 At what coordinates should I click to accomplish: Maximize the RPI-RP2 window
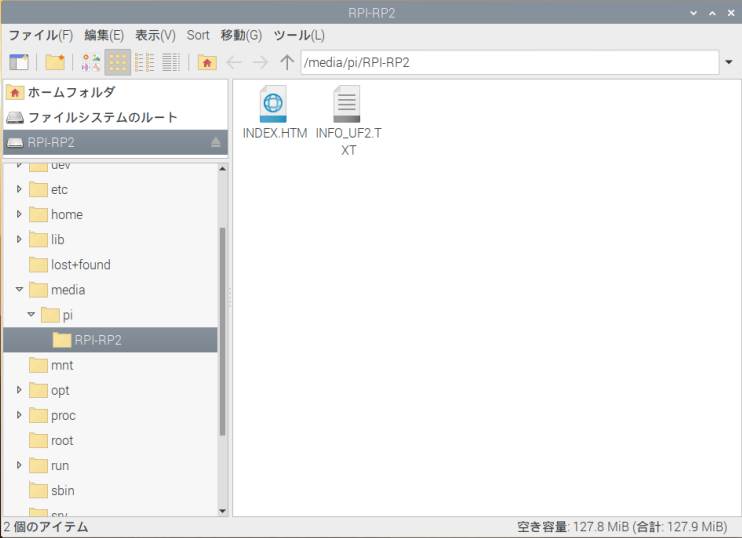(x=712, y=13)
